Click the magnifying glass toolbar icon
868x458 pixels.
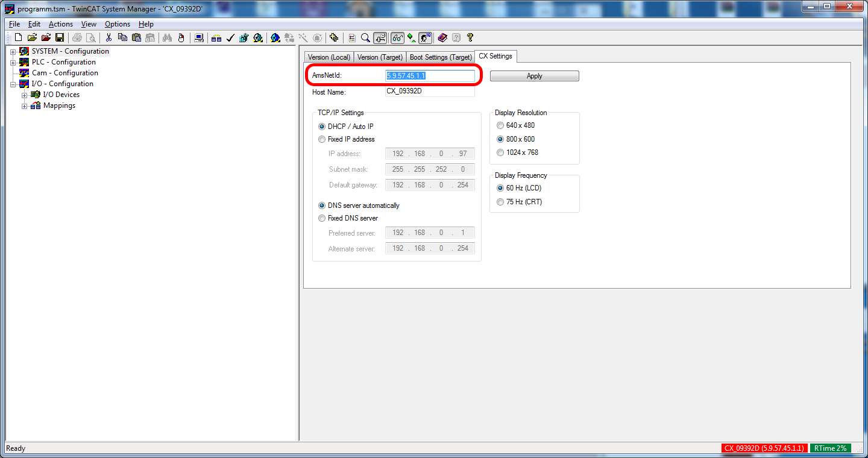pos(365,37)
